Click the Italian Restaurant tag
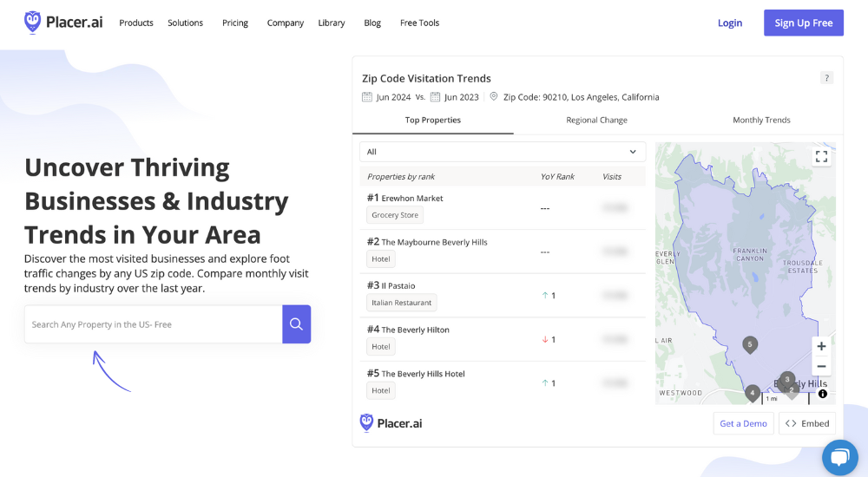The width and height of the screenshot is (868, 477). tap(401, 303)
